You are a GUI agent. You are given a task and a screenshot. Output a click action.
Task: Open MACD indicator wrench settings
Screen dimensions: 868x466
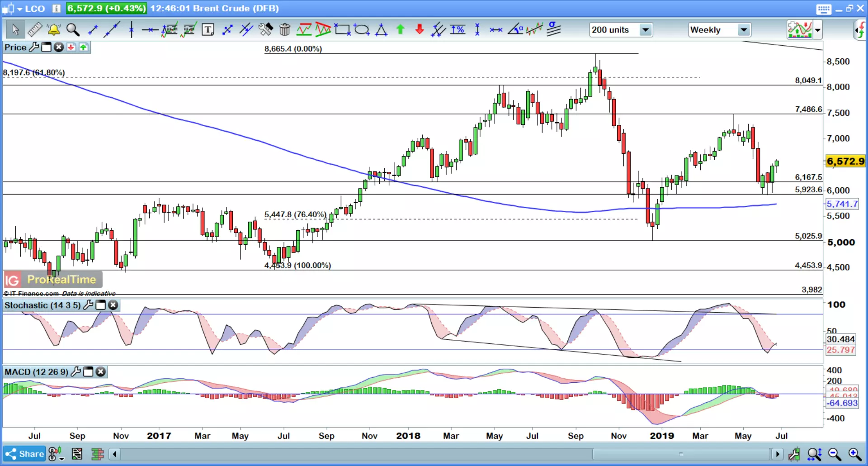pyautogui.click(x=76, y=372)
